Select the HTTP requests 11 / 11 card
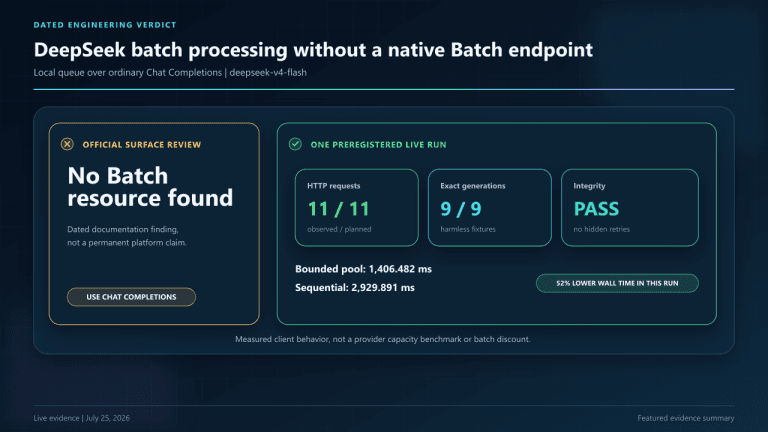 click(x=357, y=208)
